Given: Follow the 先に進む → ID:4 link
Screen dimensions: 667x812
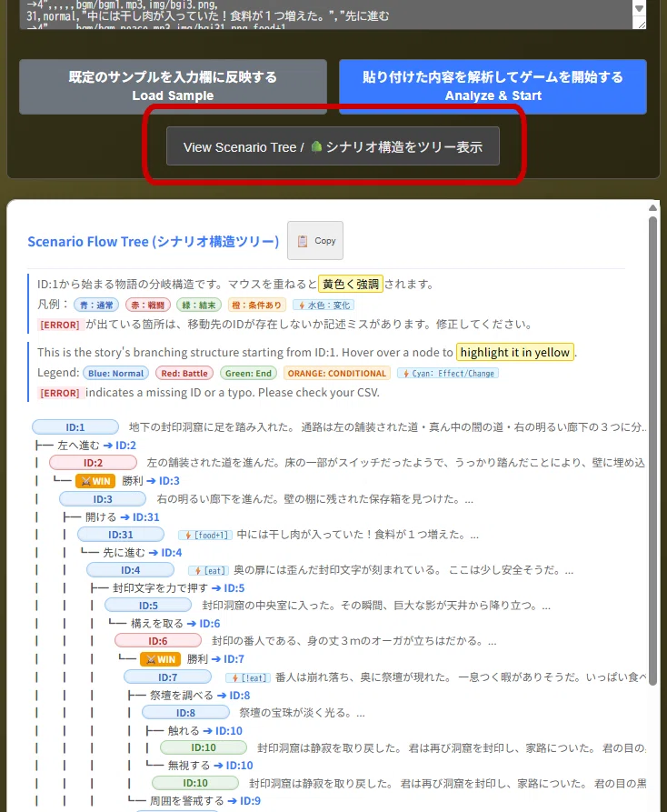Looking at the screenshot, I should point(143,553).
